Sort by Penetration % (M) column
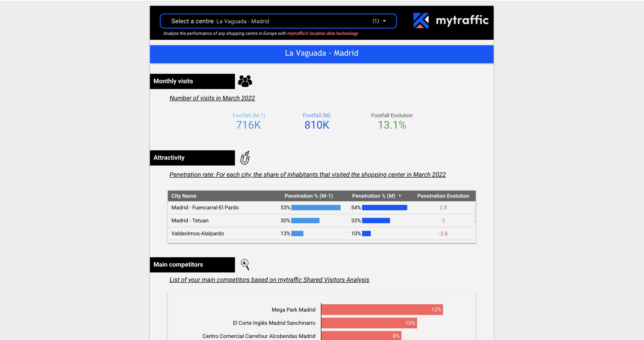Screen dimensions: 644x340 pos(373,196)
